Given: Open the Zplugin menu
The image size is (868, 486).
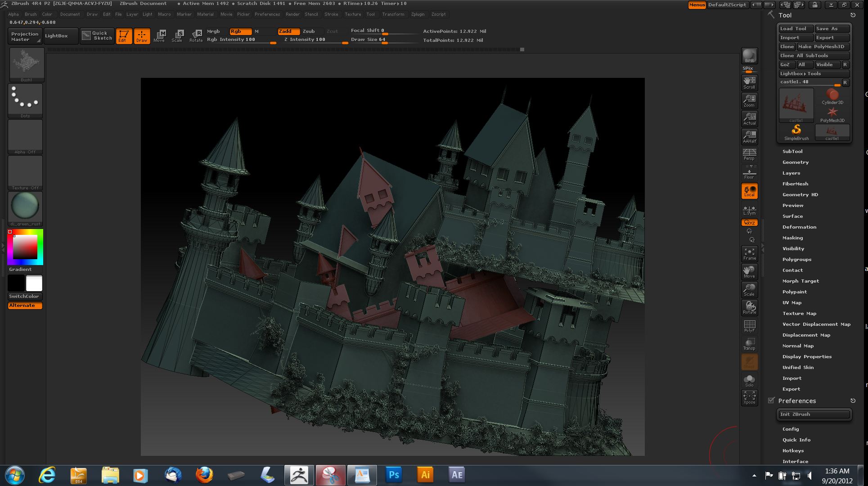Looking at the screenshot, I should (418, 14).
